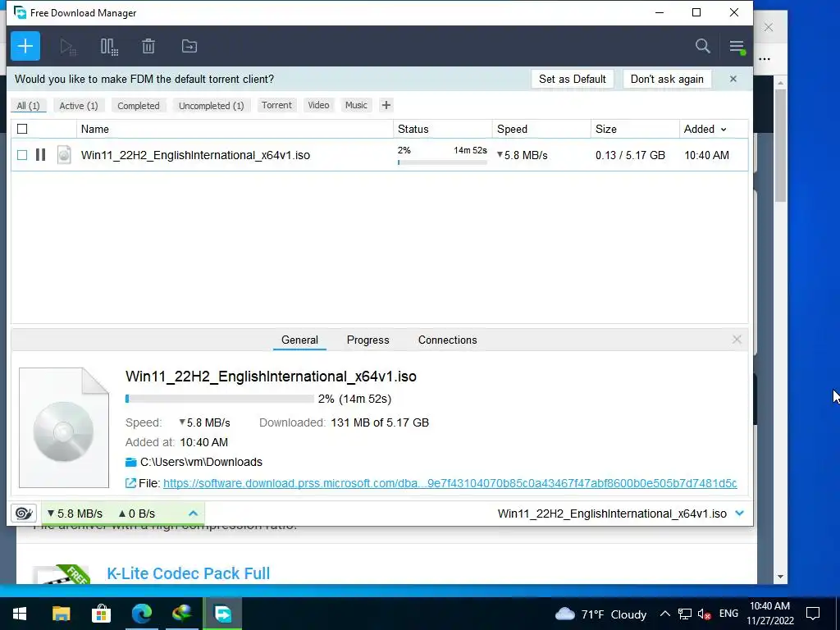This screenshot has width=840, height=630.
Task: Open Internet Download Manager taskbar icon
Action: (182, 614)
